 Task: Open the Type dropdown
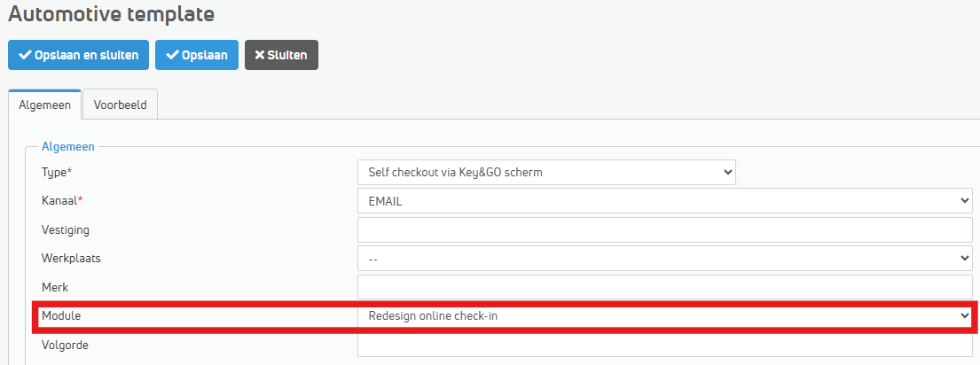546,172
